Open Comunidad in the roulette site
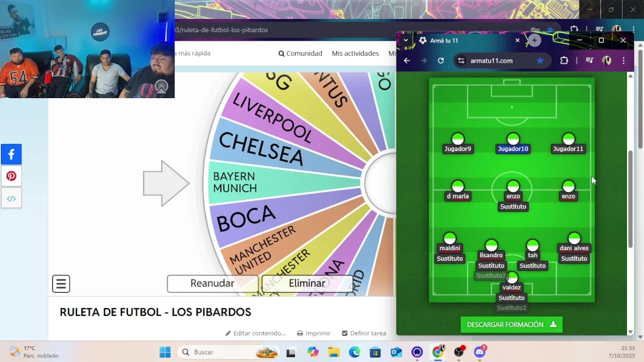644x362 pixels. coord(300,53)
